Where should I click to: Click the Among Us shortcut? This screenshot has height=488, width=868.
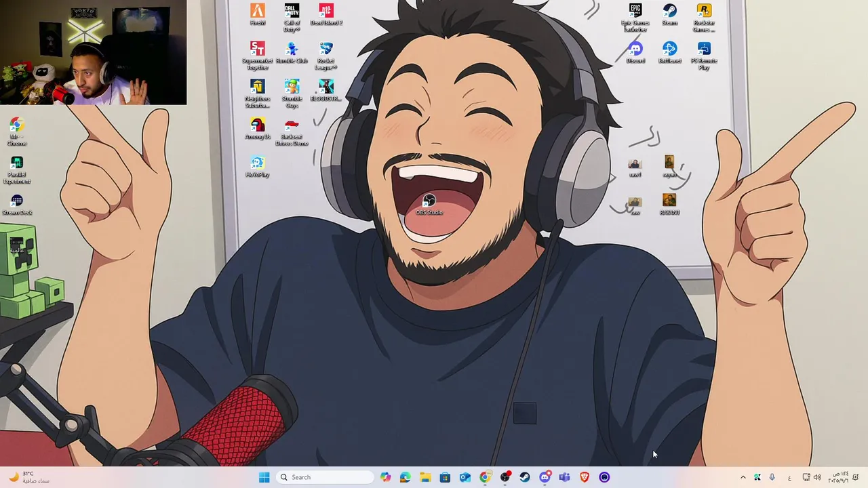point(258,129)
